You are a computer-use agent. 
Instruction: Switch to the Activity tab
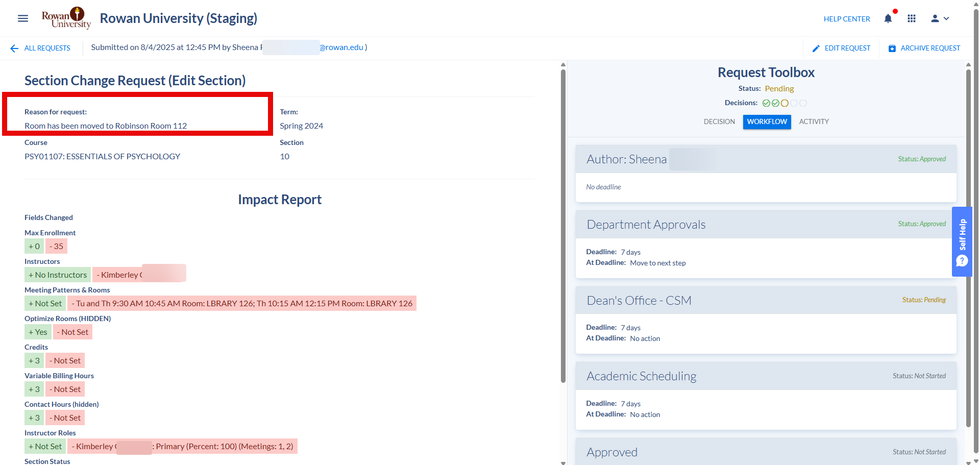814,121
